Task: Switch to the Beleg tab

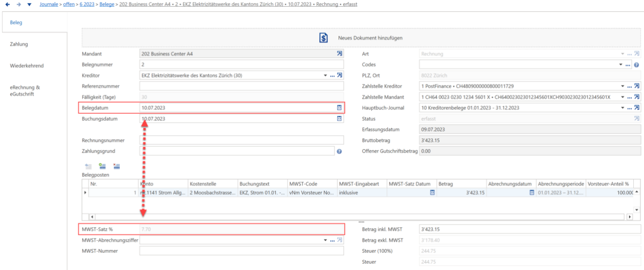Action: 34,22
